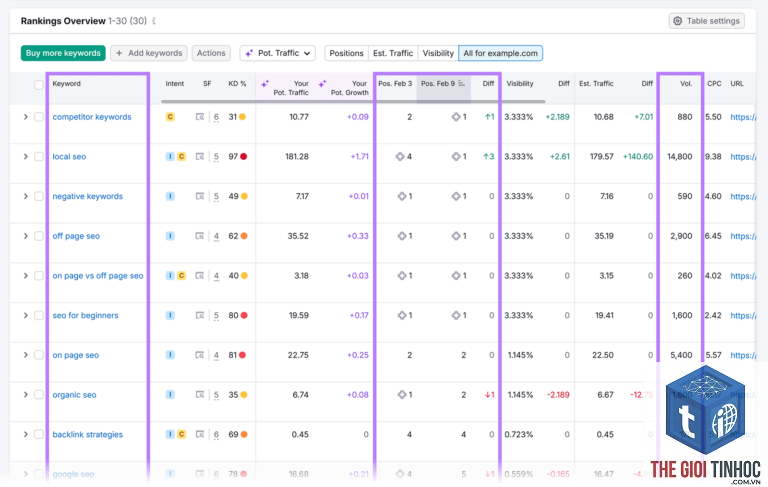Click the commercial intent badge for competitor keywords

[x=170, y=117]
